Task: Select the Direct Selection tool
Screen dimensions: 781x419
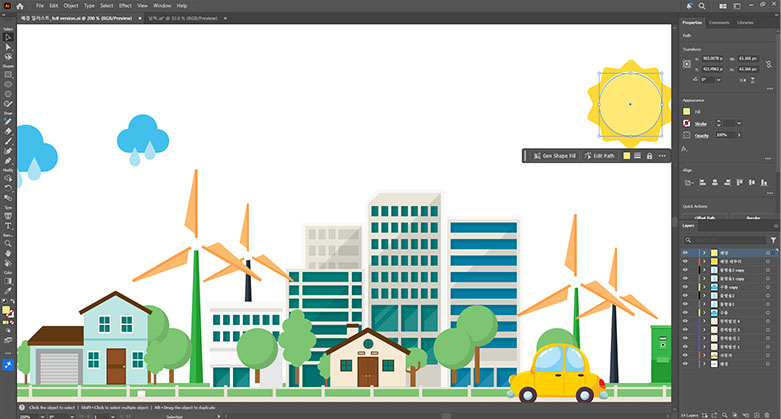Action: point(8,47)
